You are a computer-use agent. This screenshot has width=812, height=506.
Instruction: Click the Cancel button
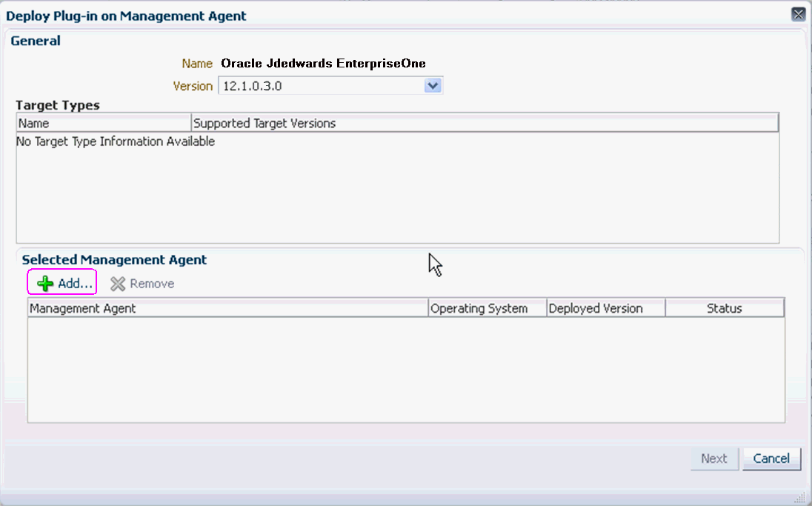pos(771,459)
